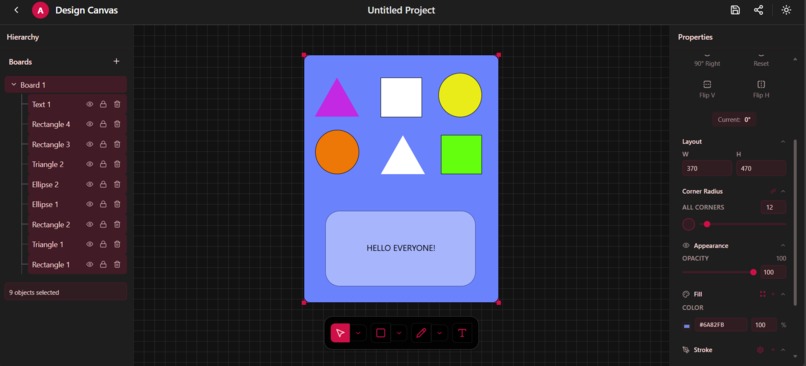Screen dimensions: 806x366
Task: Click the corner radius slider handle
Action: pos(707,224)
